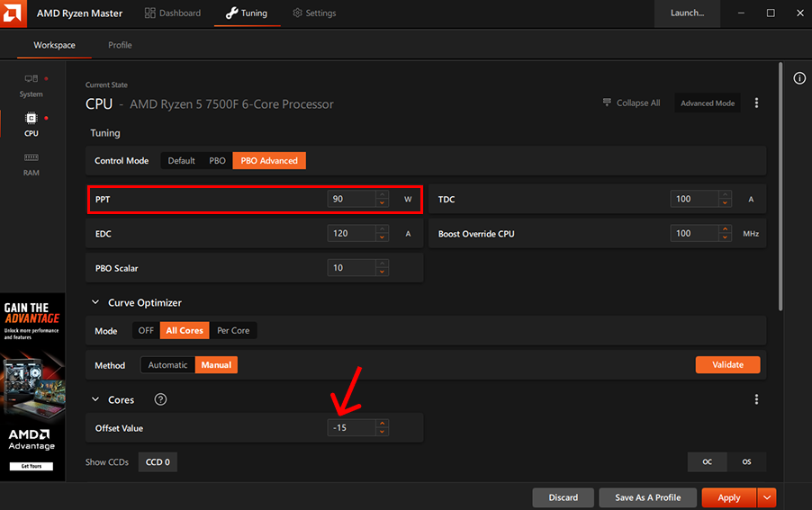Choose Manual method
The width and height of the screenshot is (812, 510).
pos(216,365)
